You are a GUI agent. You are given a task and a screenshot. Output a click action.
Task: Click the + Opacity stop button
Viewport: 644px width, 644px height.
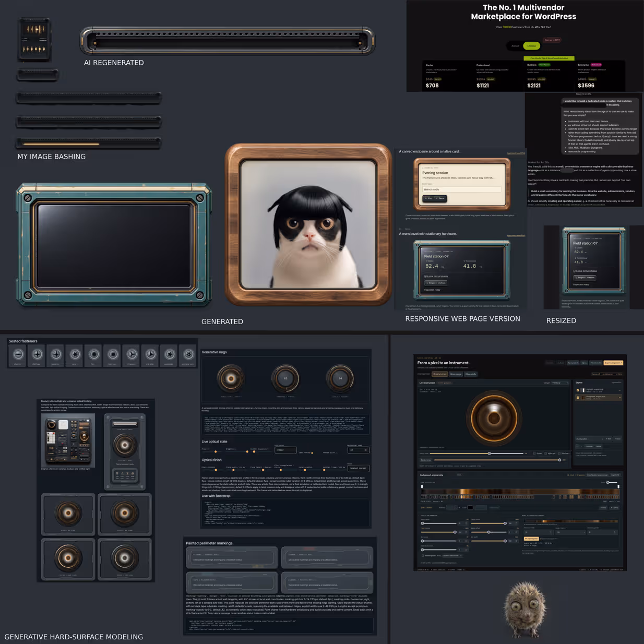614,508
